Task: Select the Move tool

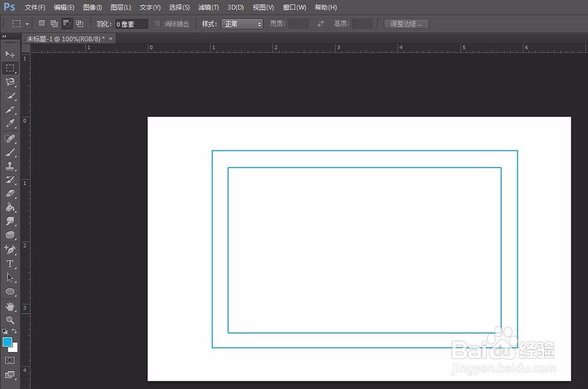Action: tap(10, 54)
